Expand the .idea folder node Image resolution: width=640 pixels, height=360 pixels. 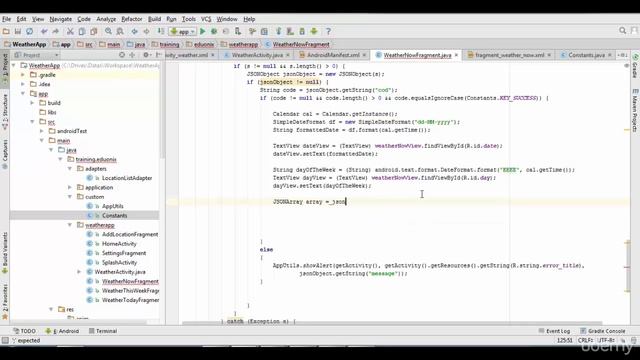point(23,84)
